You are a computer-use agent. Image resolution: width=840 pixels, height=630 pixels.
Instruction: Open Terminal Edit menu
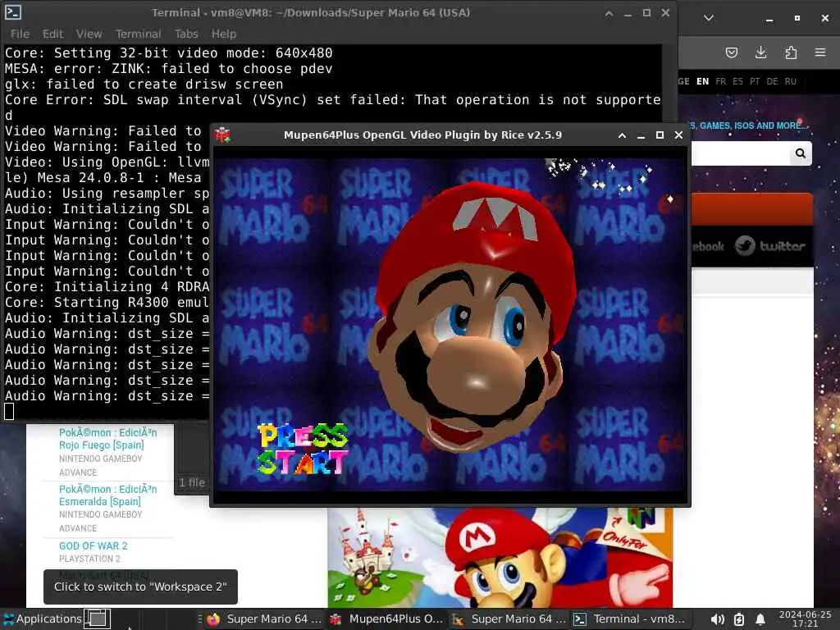[52, 34]
